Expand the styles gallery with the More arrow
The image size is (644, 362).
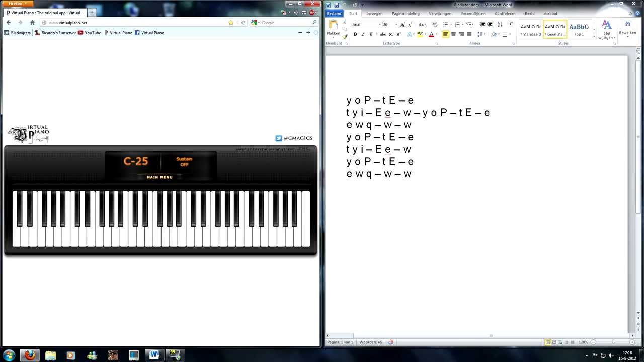(594, 37)
